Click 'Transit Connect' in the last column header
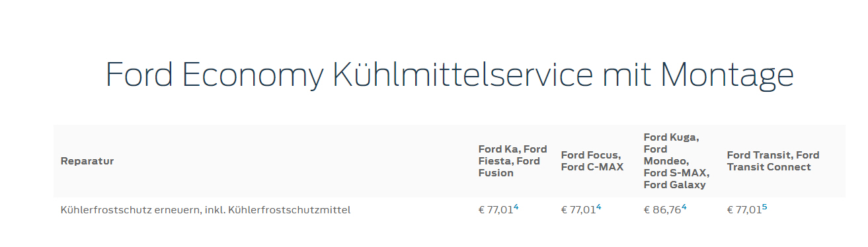 tap(769, 167)
